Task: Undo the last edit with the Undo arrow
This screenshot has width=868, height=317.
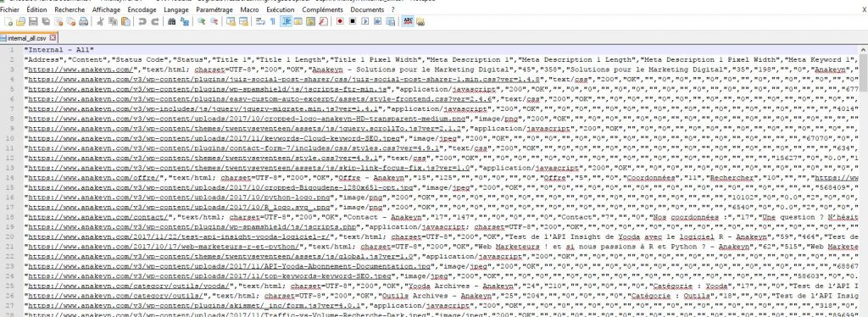Action: coord(142,21)
